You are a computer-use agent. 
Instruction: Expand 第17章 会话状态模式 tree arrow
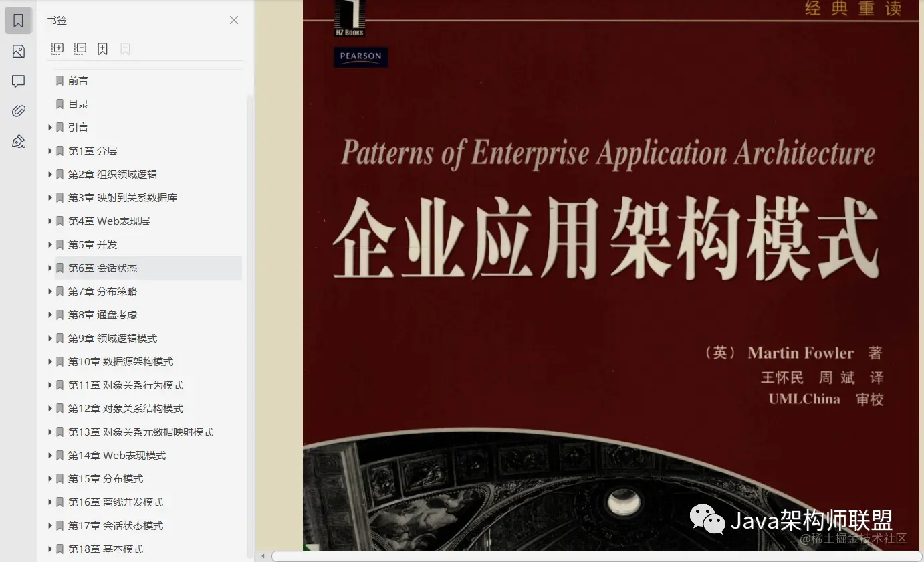[x=49, y=525]
